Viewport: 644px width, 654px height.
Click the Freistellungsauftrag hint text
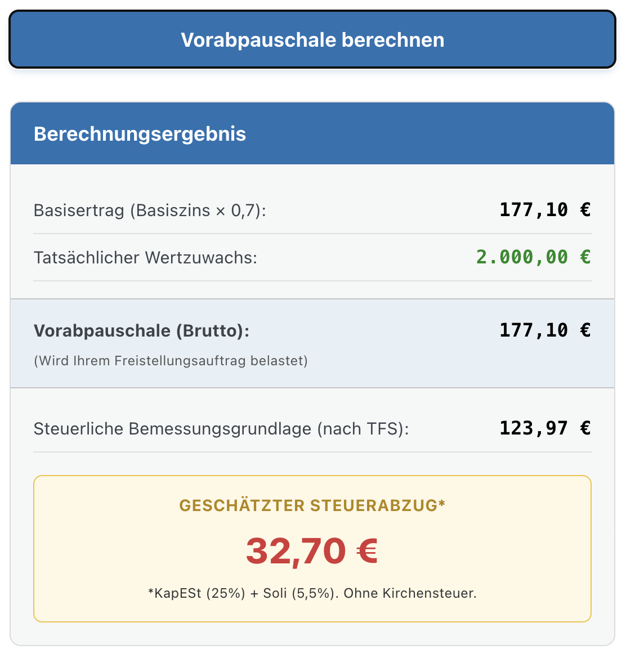point(171,361)
